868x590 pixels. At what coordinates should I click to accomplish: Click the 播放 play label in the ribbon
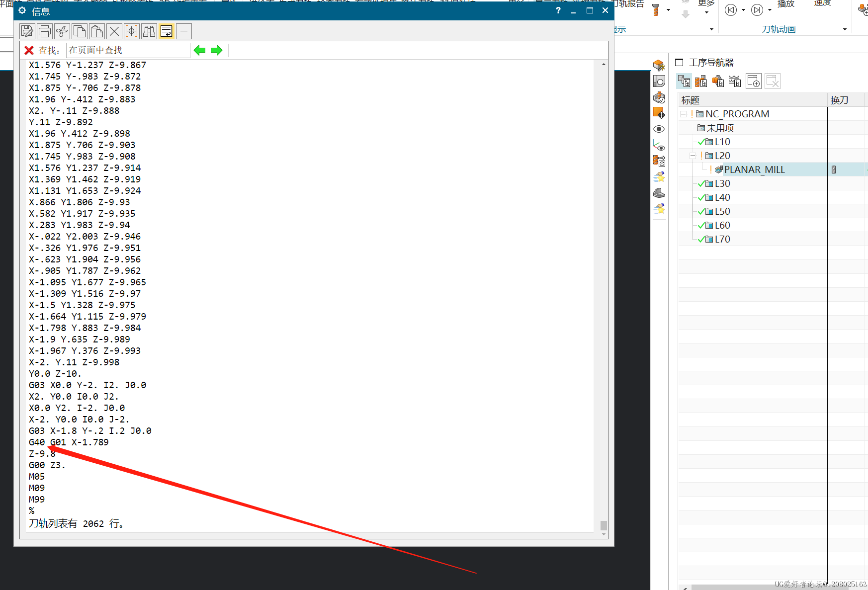[x=786, y=4]
